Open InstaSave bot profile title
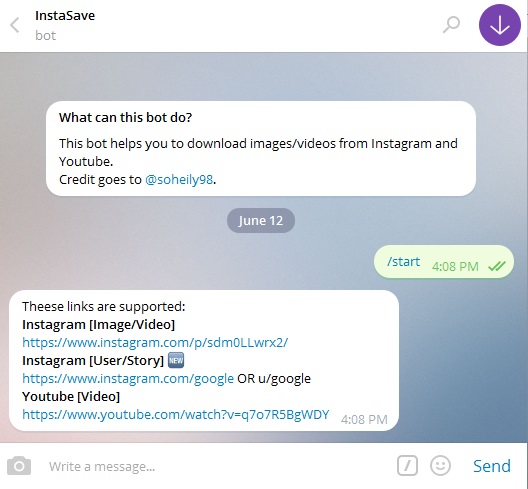 tap(65, 15)
